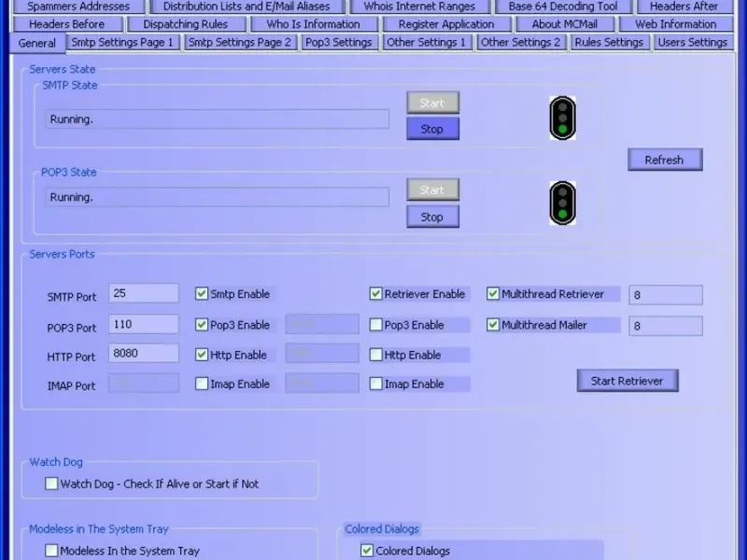Click the HTTP Port field showing 8080
The image size is (747, 560).
click(x=144, y=353)
